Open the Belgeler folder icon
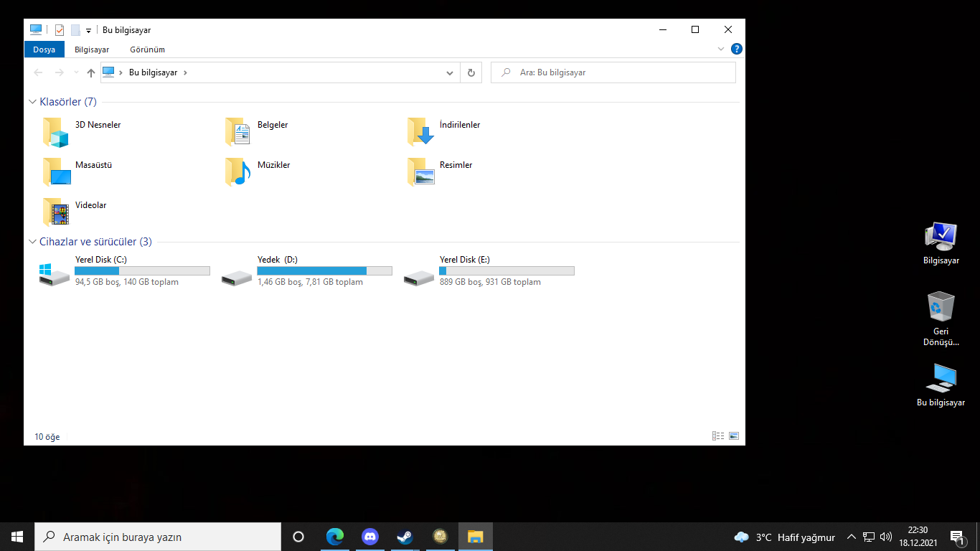The image size is (980, 551). (x=237, y=132)
